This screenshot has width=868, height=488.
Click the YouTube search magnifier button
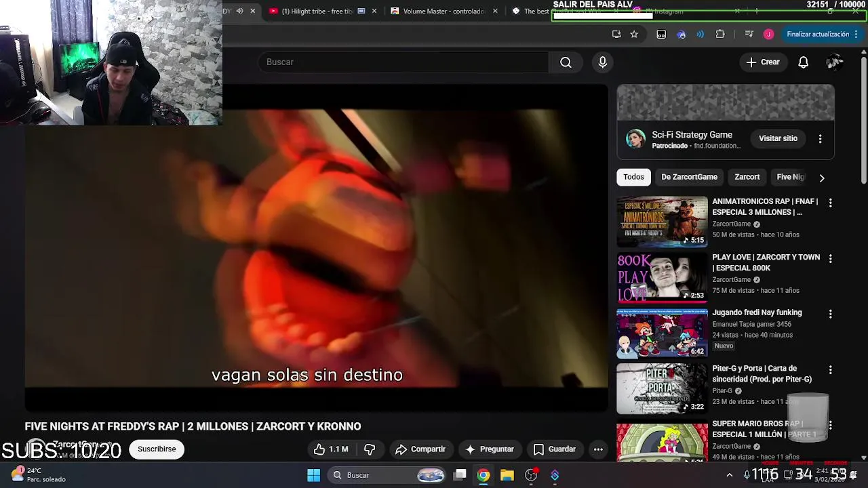(566, 62)
